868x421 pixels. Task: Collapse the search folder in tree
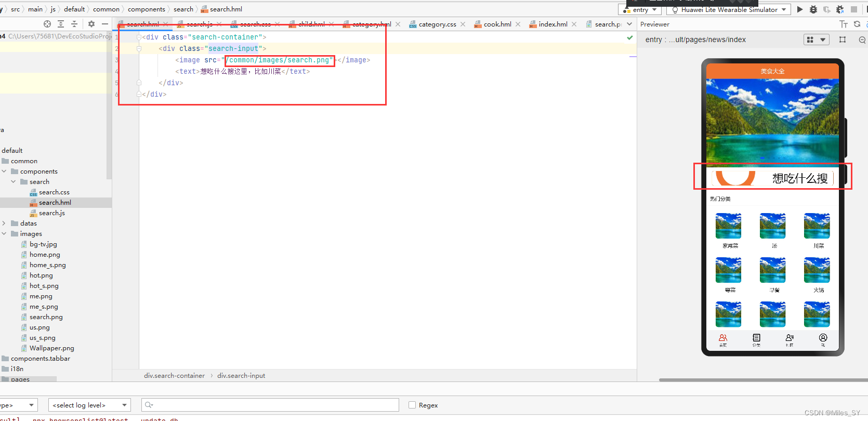[x=14, y=182]
